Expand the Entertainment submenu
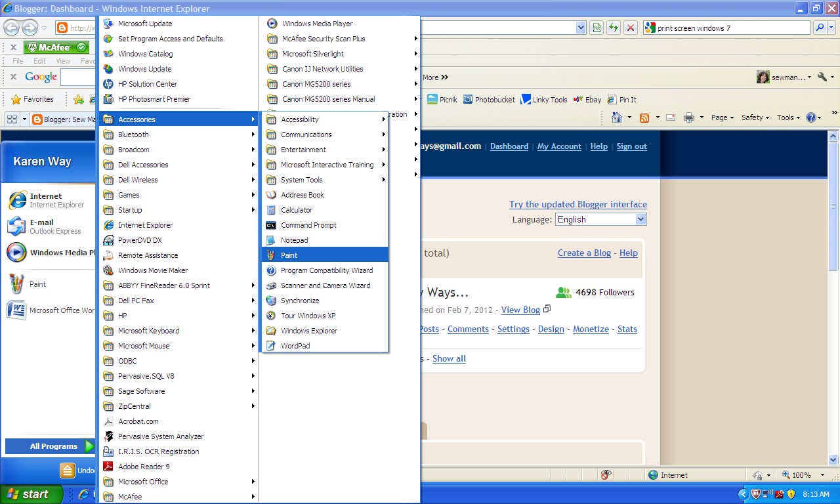The image size is (840, 504). pos(325,150)
